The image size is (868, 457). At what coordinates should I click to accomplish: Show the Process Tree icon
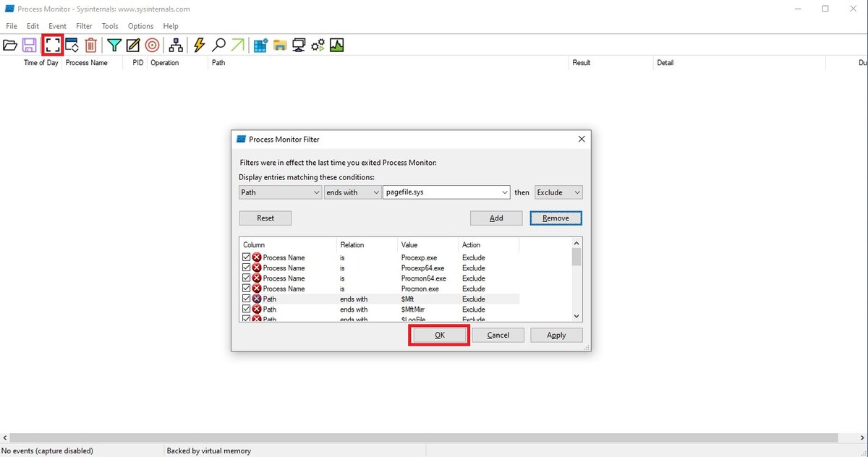coord(176,46)
